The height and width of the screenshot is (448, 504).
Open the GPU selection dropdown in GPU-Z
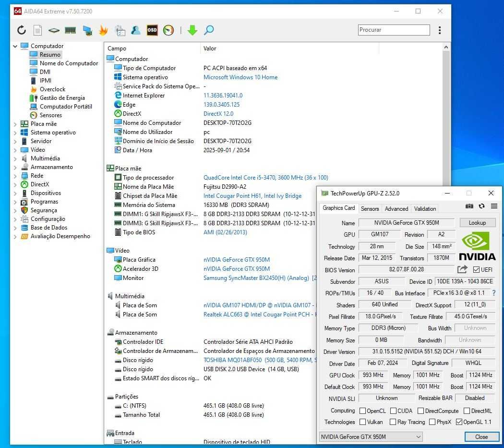pos(371,436)
